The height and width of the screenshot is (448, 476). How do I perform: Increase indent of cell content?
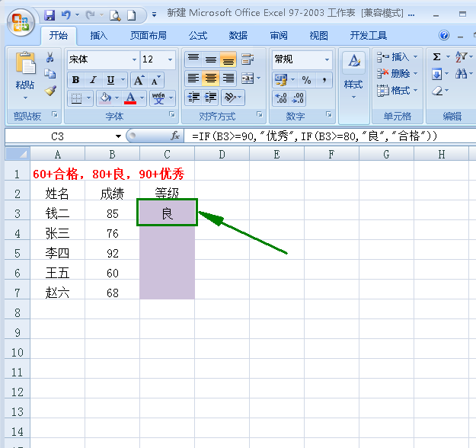pyautogui.click(x=210, y=98)
